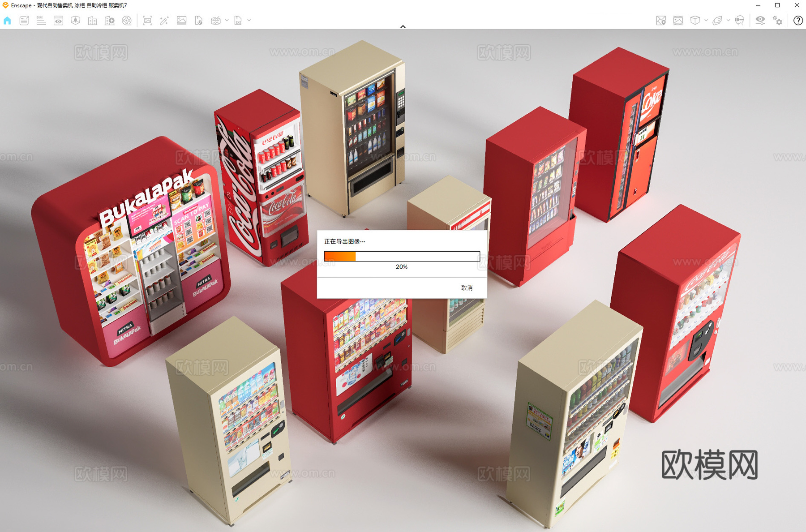Open general settings gears icon

coord(778,21)
